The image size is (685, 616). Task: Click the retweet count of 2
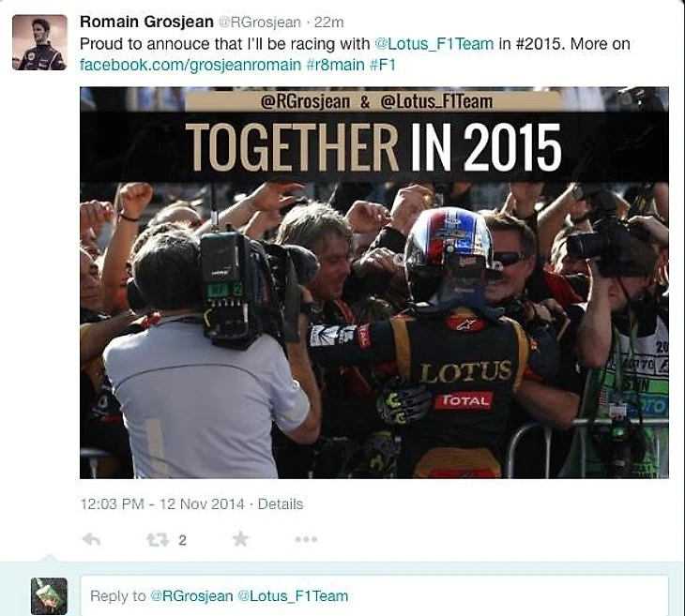183,540
